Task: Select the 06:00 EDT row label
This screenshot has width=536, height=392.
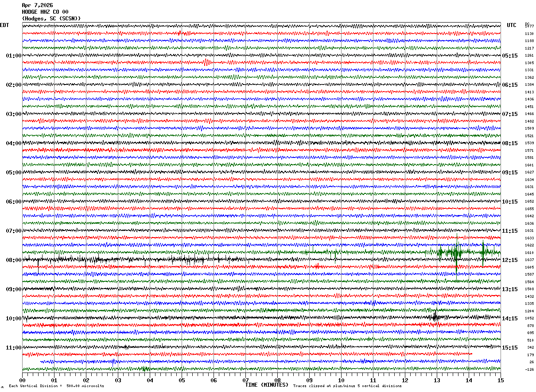Action: pyautogui.click(x=14, y=202)
